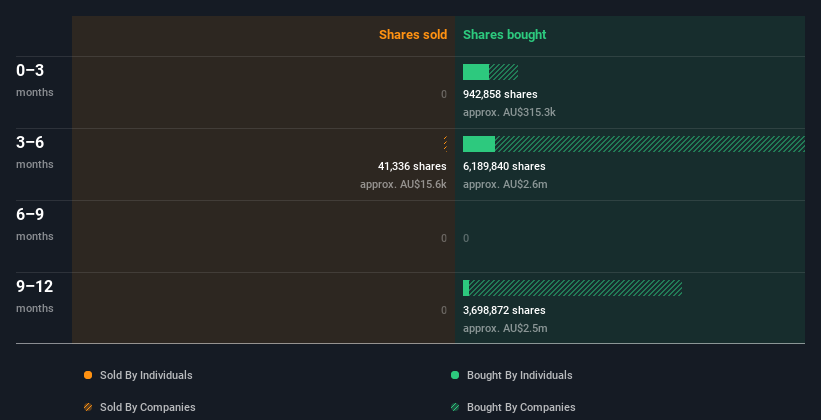Click the approx. AU$2.5m amount
Image resolution: width=821 pixels, height=420 pixels.
[x=505, y=328]
